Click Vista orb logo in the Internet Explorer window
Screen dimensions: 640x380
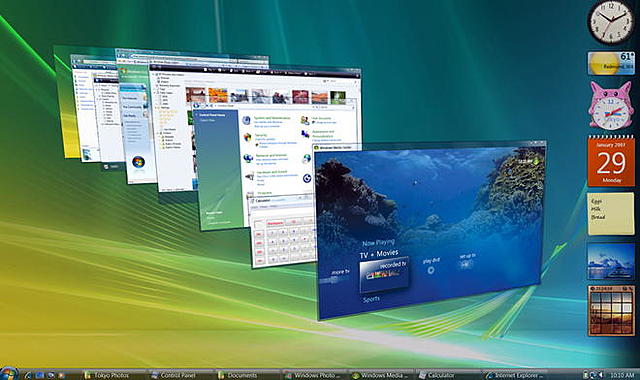[138, 162]
